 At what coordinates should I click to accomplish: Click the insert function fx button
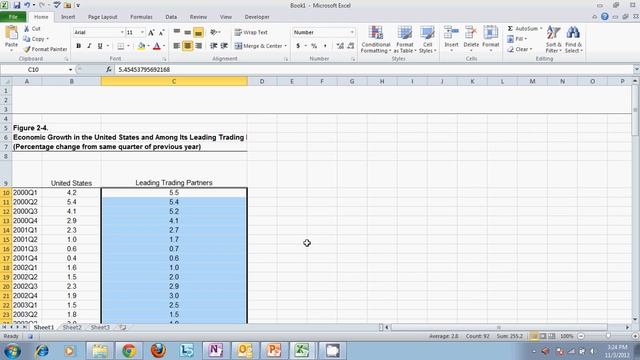coord(109,70)
